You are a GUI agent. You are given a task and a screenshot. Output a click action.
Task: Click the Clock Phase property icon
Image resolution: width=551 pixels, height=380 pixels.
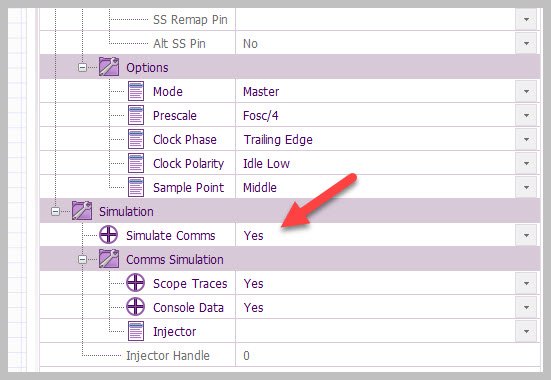[x=136, y=139]
